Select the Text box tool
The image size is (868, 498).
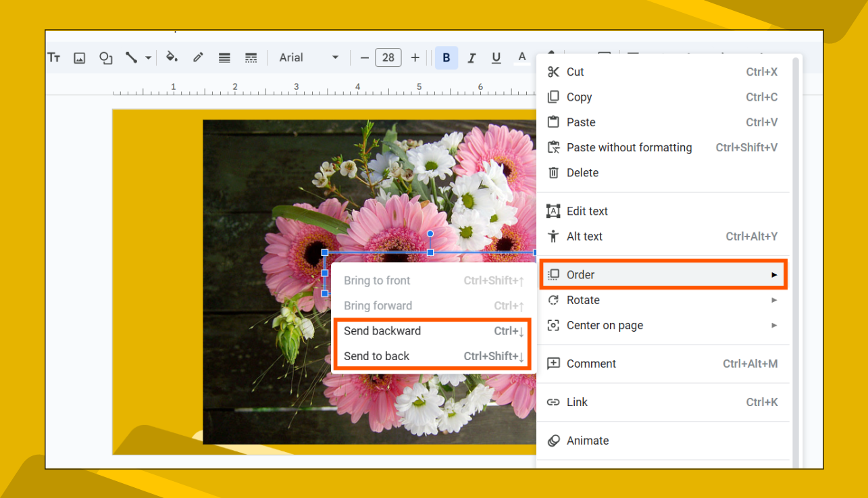tap(54, 57)
